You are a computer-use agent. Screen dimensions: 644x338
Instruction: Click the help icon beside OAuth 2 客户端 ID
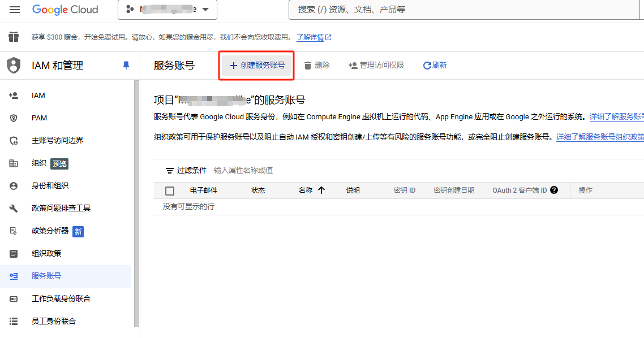[554, 190]
